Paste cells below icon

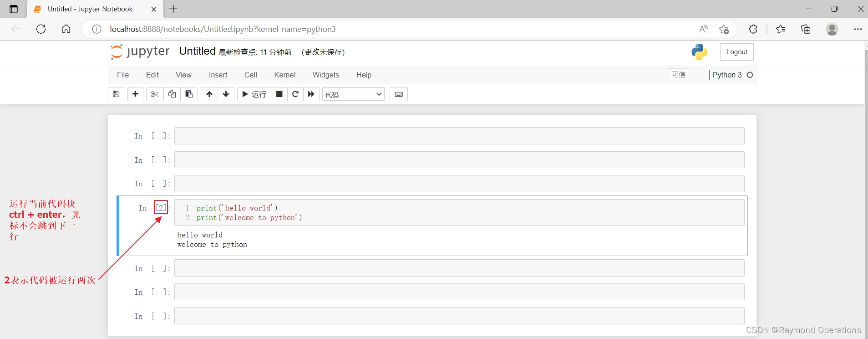coord(189,94)
